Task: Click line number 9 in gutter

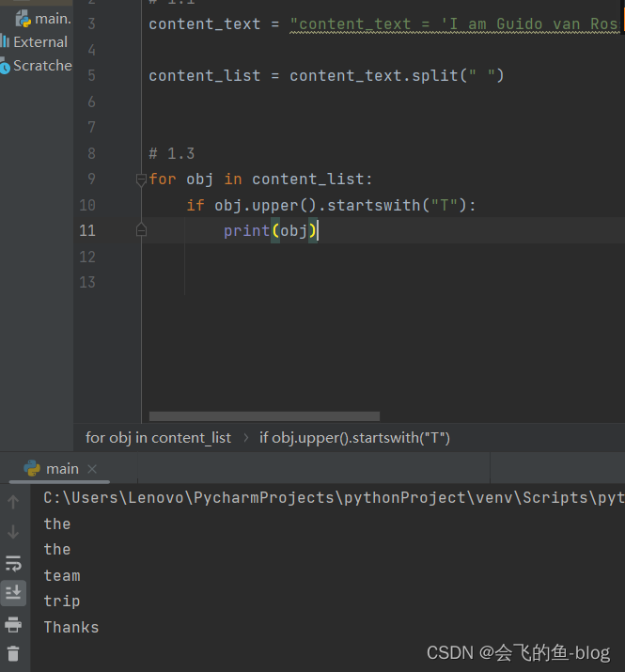Action: pos(91,179)
